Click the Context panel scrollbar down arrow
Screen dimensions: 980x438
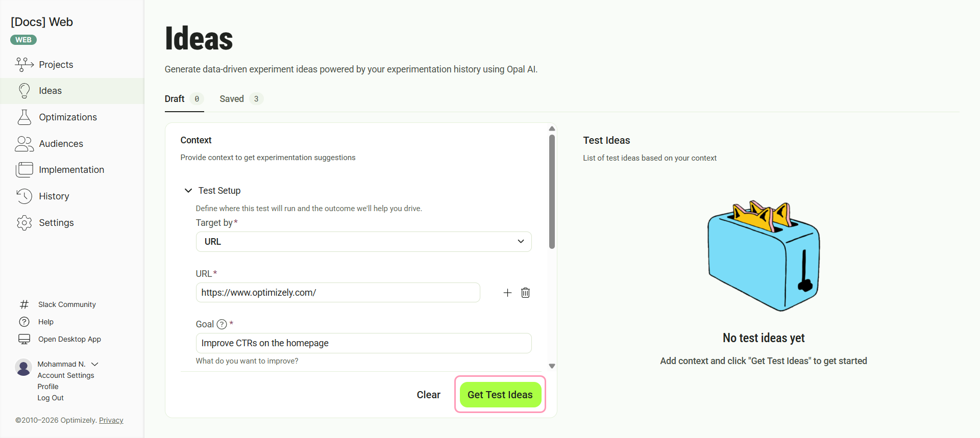[x=552, y=366]
